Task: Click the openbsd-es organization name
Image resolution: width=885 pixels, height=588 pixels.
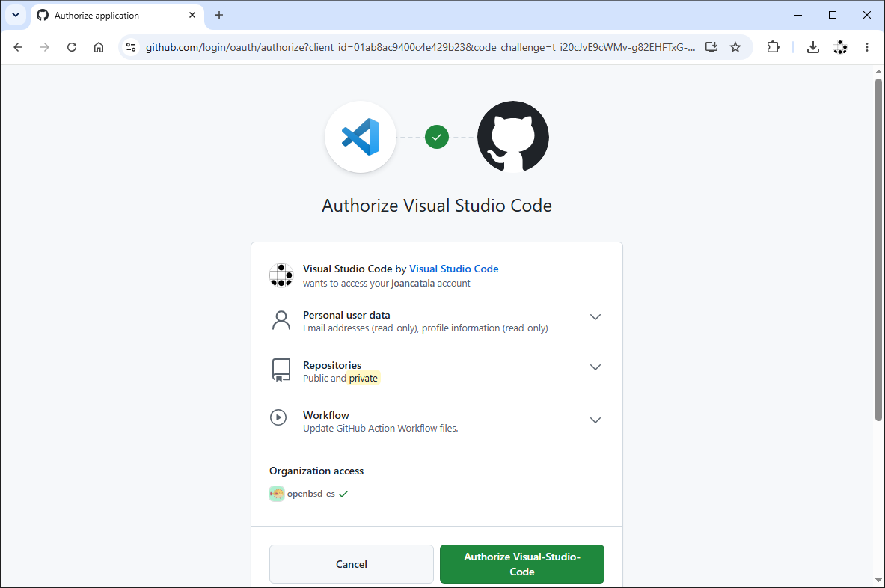Action: [311, 494]
